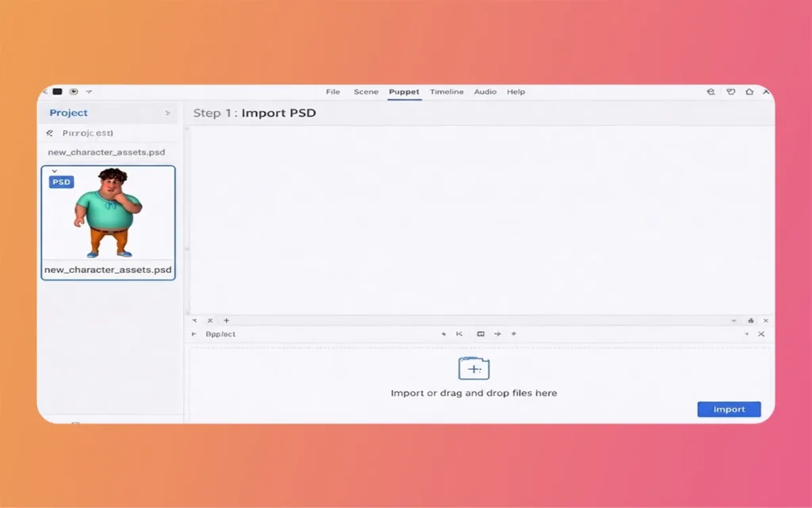Collapse the PSD thumbnail chevron

tap(54, 171)
